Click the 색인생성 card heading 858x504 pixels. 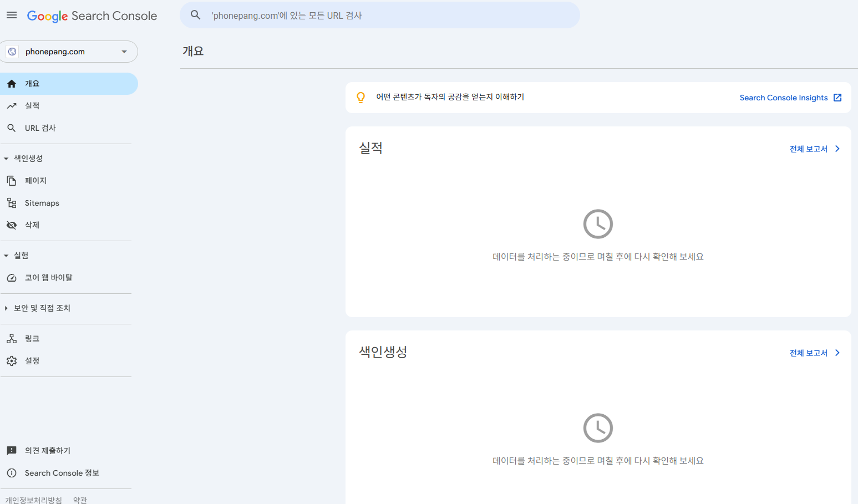[383, 352]
